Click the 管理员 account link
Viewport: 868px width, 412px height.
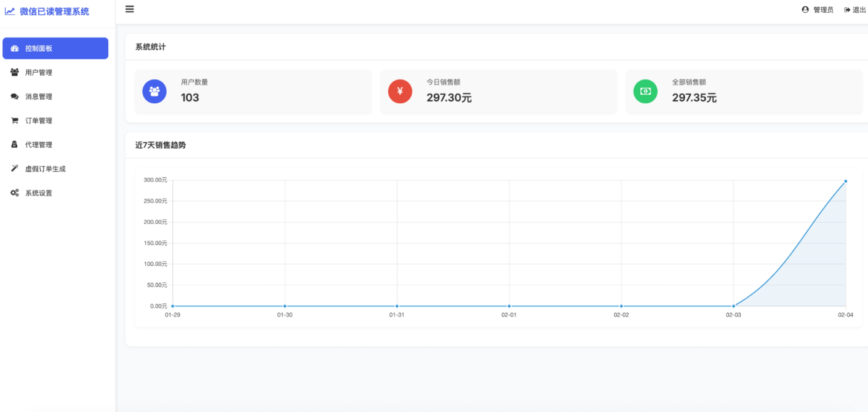point(819,9)
